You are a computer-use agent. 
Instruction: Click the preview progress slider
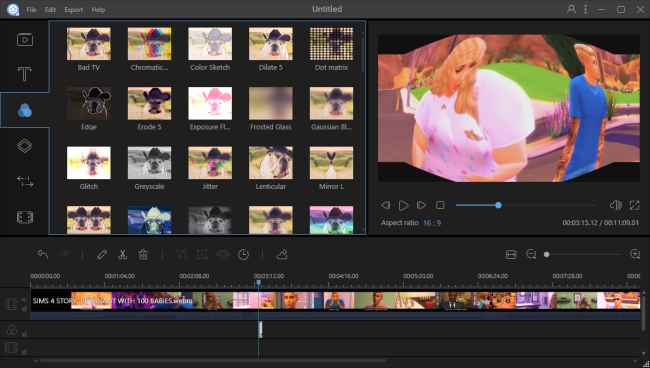pyautogui.click(x=526, y=205)
